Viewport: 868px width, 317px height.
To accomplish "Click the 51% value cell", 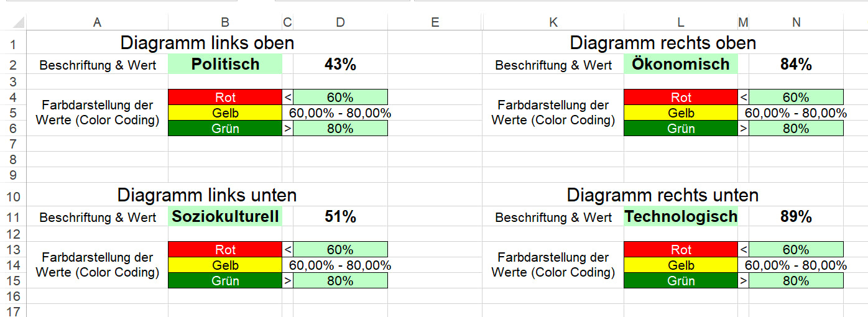I will pyautogui.click(x=340, y=216).
